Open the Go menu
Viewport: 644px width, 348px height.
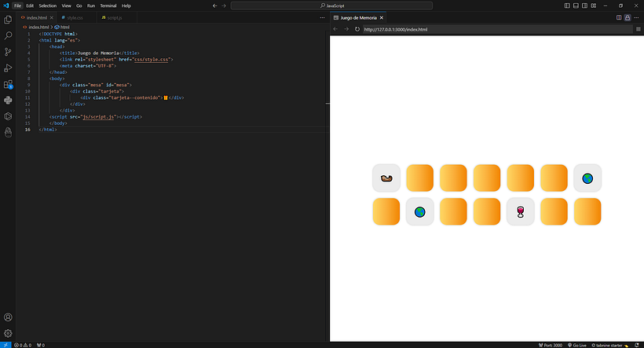tap(79, 5)
